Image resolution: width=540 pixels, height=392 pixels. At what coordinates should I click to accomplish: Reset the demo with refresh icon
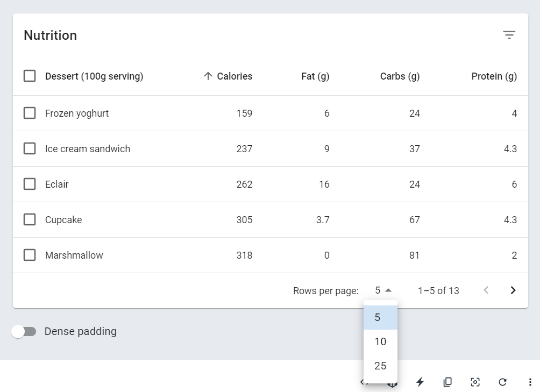pos(502,382)
